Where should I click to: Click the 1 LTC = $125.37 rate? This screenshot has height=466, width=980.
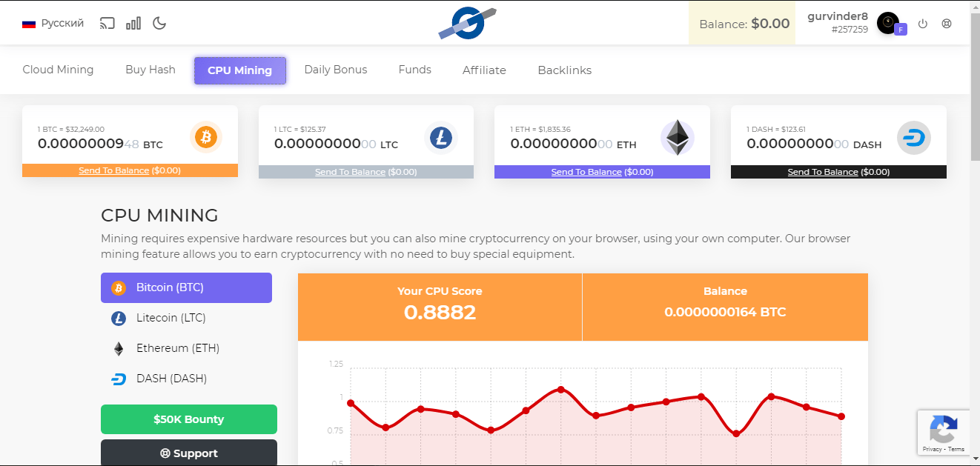[x=300, y=129]
